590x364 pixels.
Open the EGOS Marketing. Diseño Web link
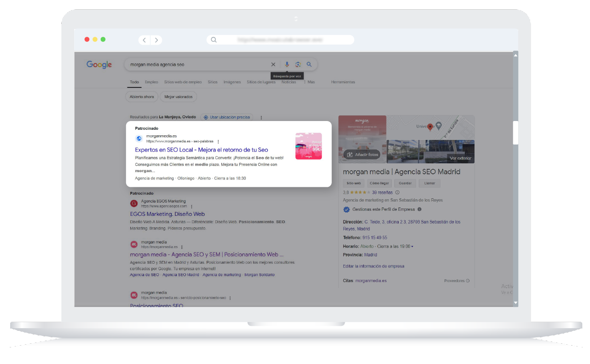pyautogui.click(x=168, y=214)
